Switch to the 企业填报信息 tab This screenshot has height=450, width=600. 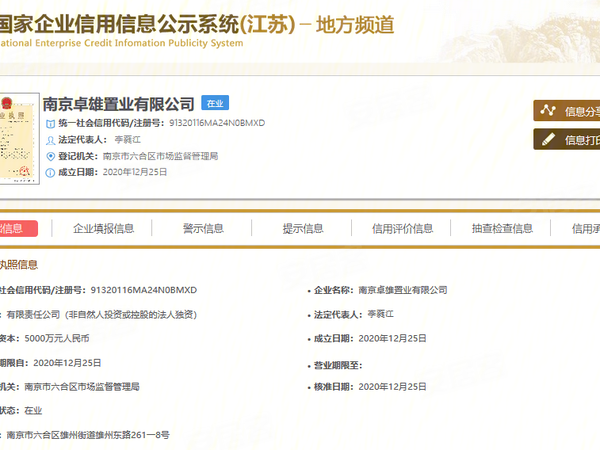(x=103, y=228)
